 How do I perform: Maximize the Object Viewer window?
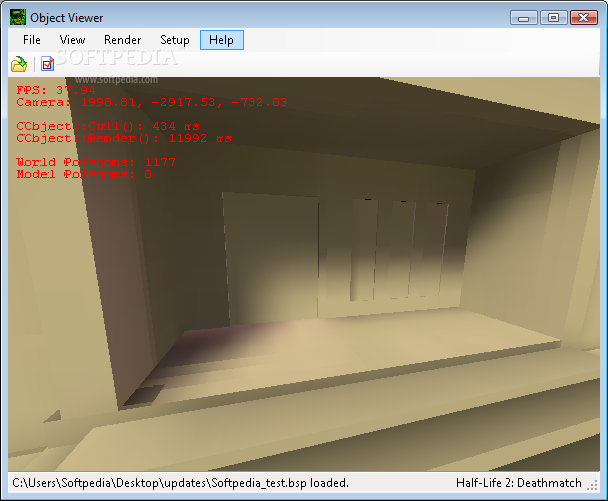coord(553,18)
